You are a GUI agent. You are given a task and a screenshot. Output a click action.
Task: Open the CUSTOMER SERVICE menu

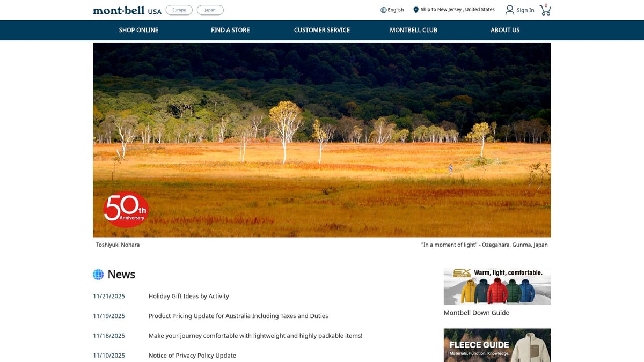[322, 30]
